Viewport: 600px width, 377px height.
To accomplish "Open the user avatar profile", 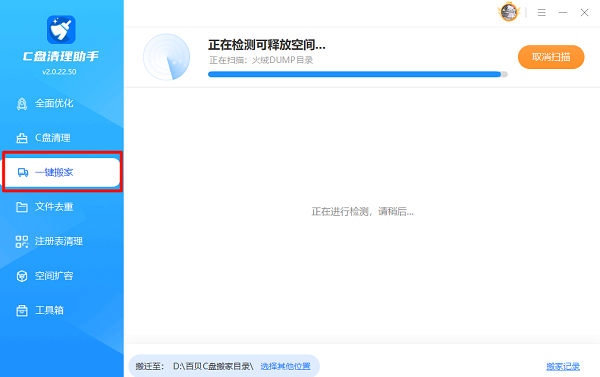I will pos(509,12).
